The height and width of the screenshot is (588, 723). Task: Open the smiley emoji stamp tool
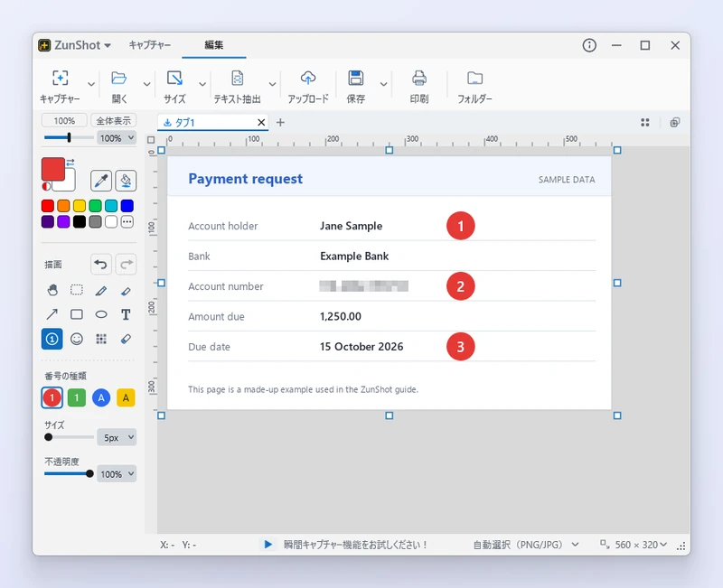77,339
